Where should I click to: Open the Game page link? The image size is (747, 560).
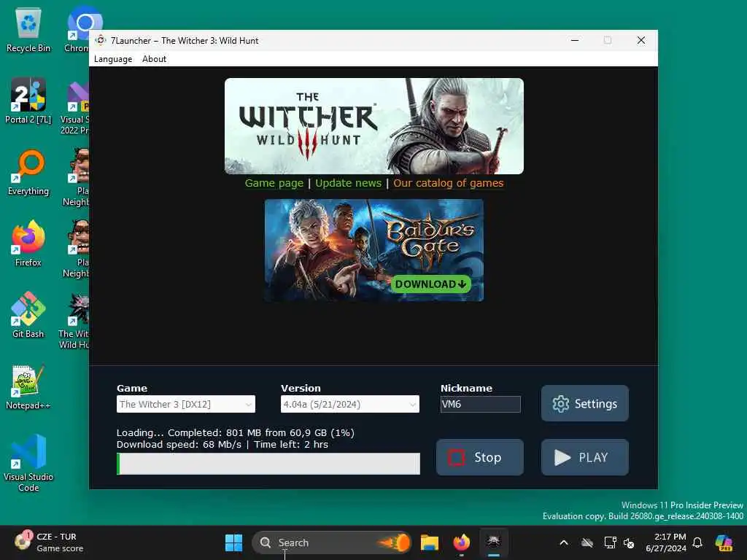274,183
